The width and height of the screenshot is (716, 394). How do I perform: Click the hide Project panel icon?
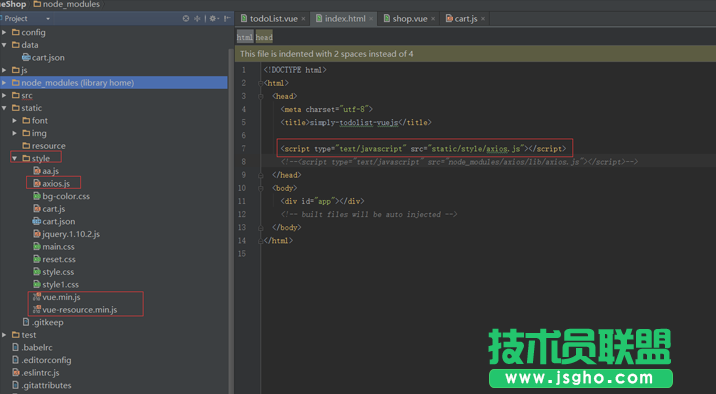(227, 18)
